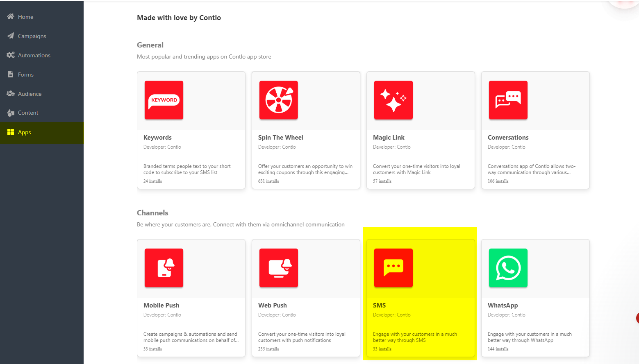
Task: Navigate to Forms section
Action: pyautogui.click(x=26, y=75)
